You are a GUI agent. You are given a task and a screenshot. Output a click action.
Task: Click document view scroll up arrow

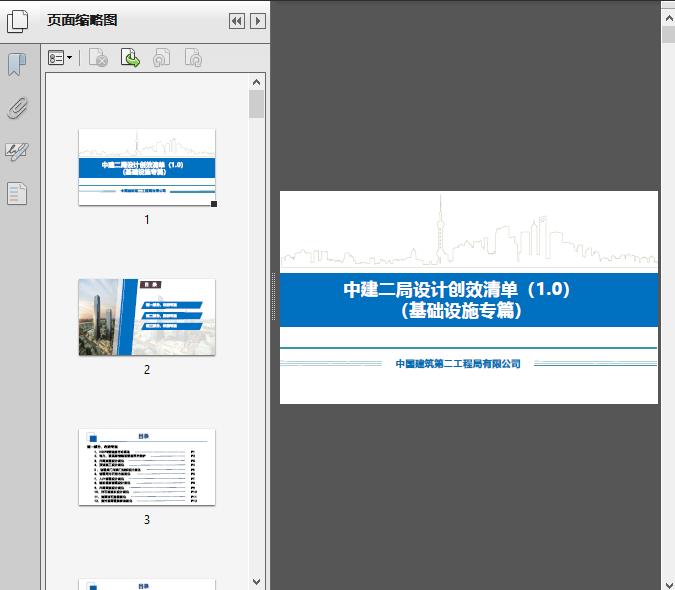(669, 18)
